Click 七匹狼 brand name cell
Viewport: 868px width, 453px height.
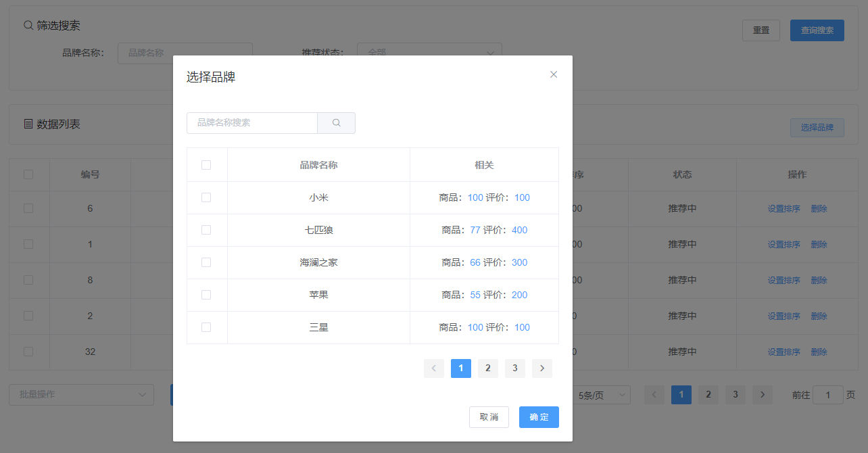click(x=318, y=231)
